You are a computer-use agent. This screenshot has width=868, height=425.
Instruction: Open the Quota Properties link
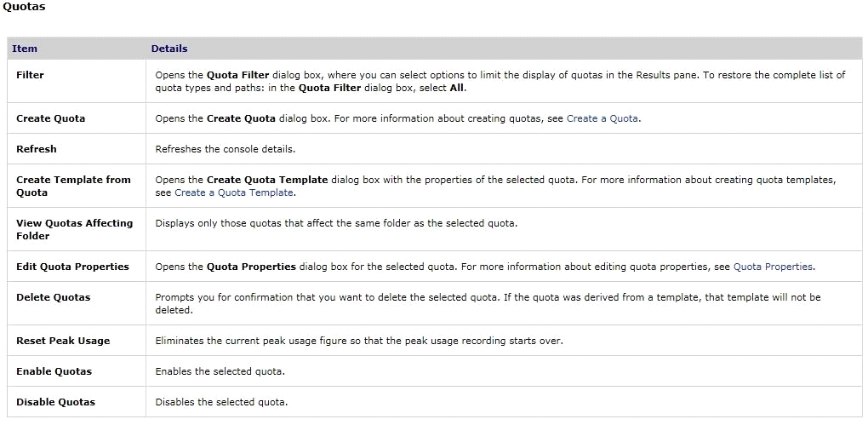pos(773,267)
